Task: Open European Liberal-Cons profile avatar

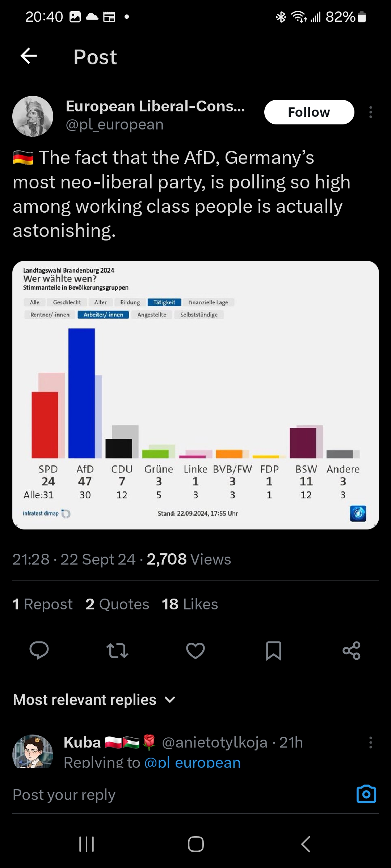Action: [x=33, y=116]
